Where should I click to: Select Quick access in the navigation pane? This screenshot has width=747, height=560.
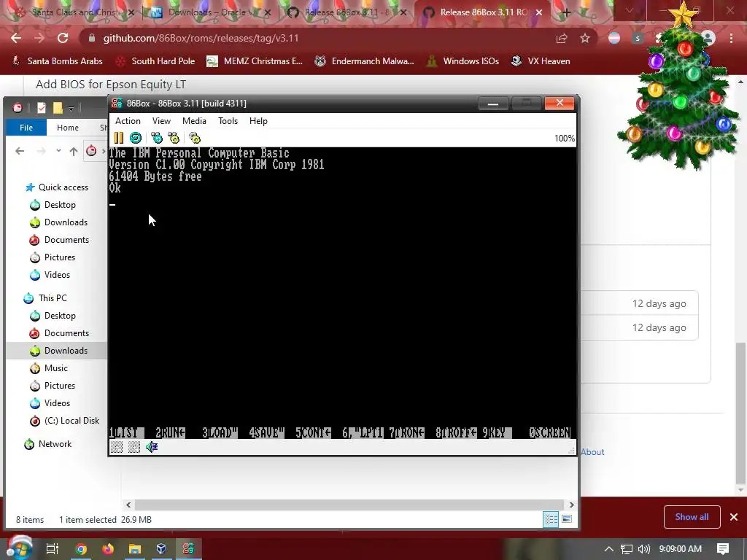click(x=57, y=187)
